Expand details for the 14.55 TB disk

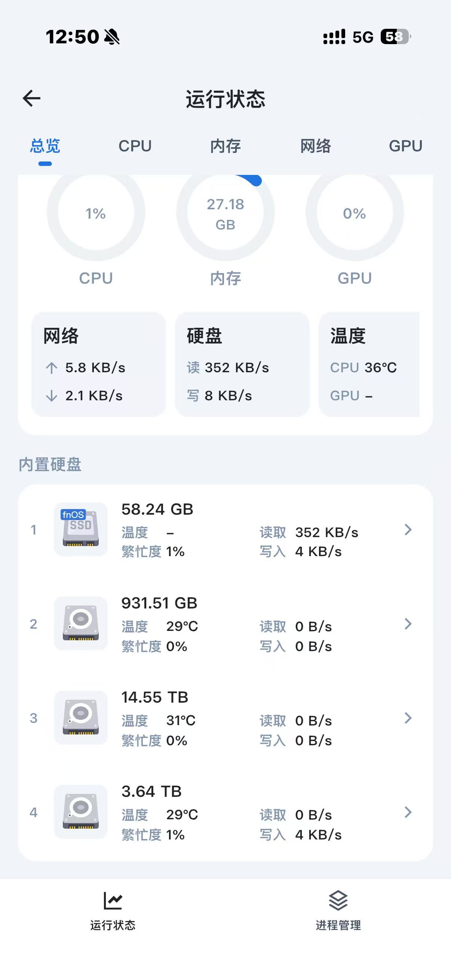(x=408, y=718)
